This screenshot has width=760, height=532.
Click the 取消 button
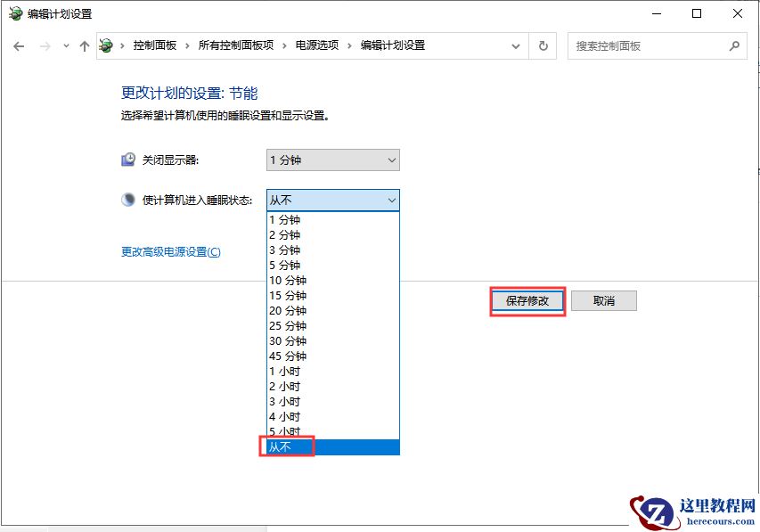[604, 300]
